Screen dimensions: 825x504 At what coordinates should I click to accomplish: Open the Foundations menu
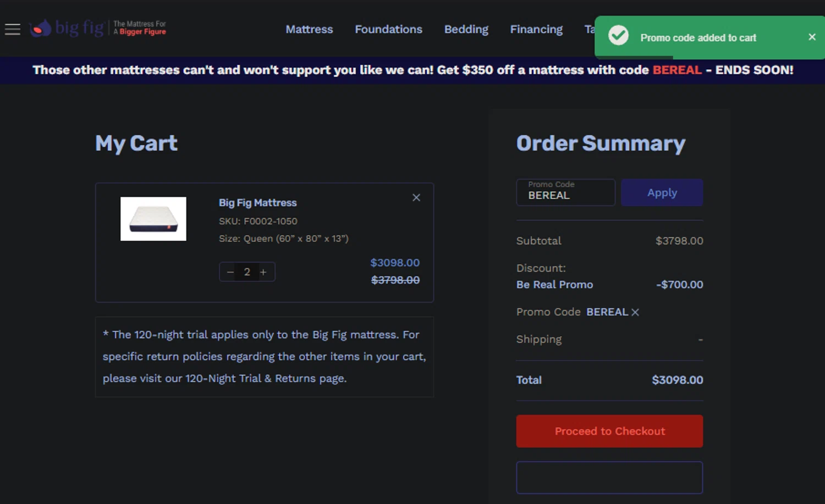tap(388, 29)
